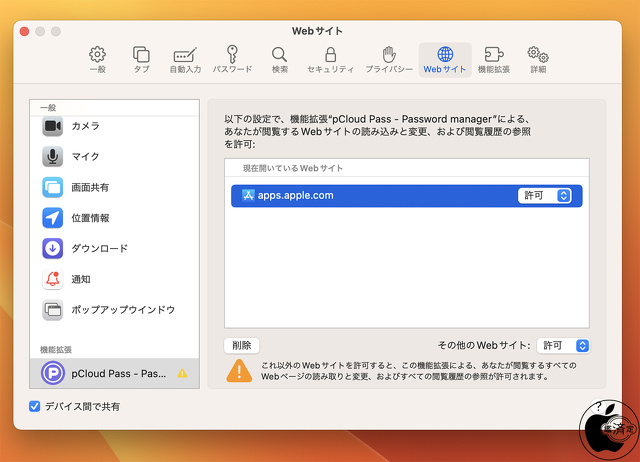Open the プライバシー (Privacy) hand icon
The height and width of the screenshot is (462, 640).
(389, 60)
